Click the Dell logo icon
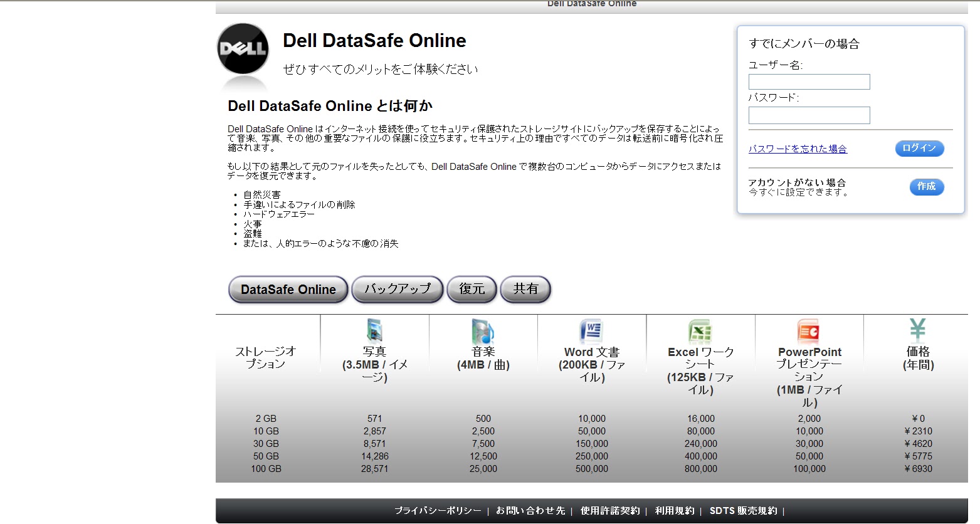980x524 pixels. 243,49
